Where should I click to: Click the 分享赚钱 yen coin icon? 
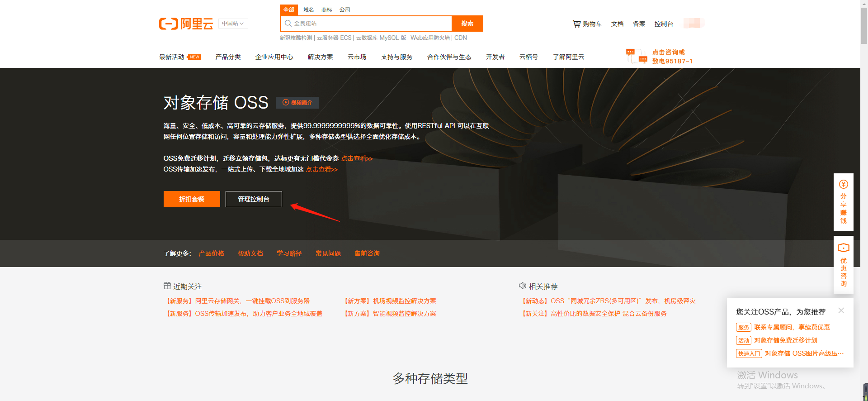coord(844,184)
